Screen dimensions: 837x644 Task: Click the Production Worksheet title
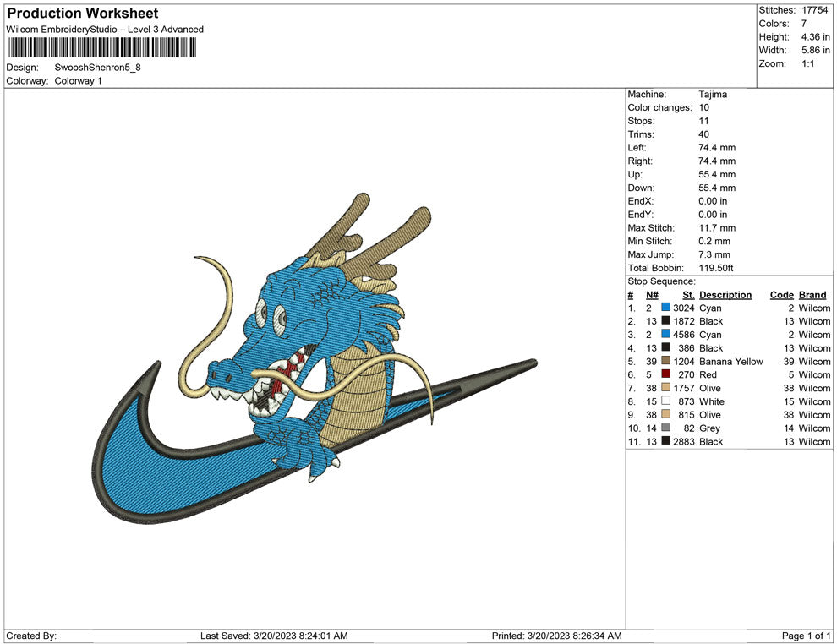(x=82, y=14)
